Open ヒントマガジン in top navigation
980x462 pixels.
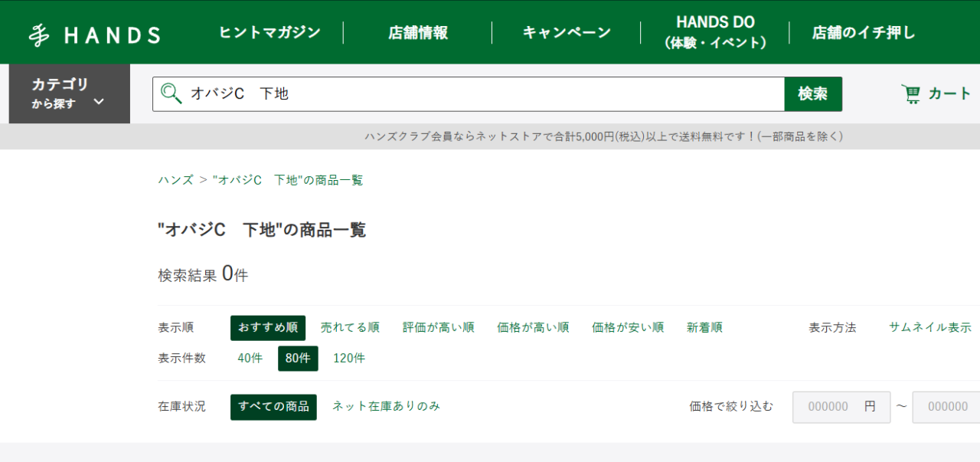269,32
